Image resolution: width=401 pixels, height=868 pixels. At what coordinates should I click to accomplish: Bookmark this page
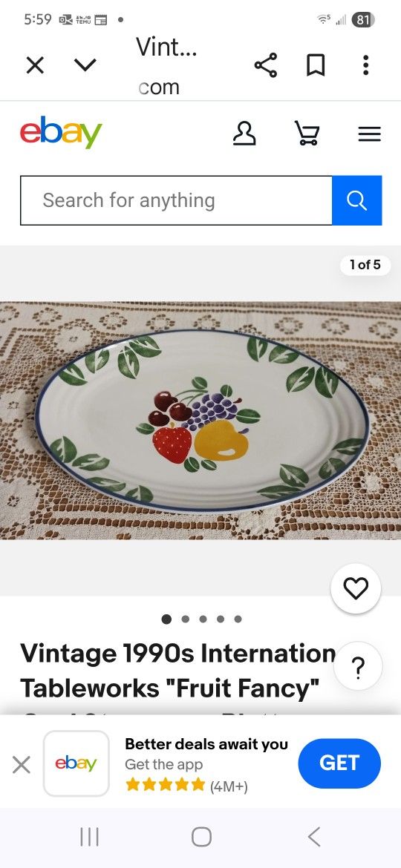[x=316, y=66]
